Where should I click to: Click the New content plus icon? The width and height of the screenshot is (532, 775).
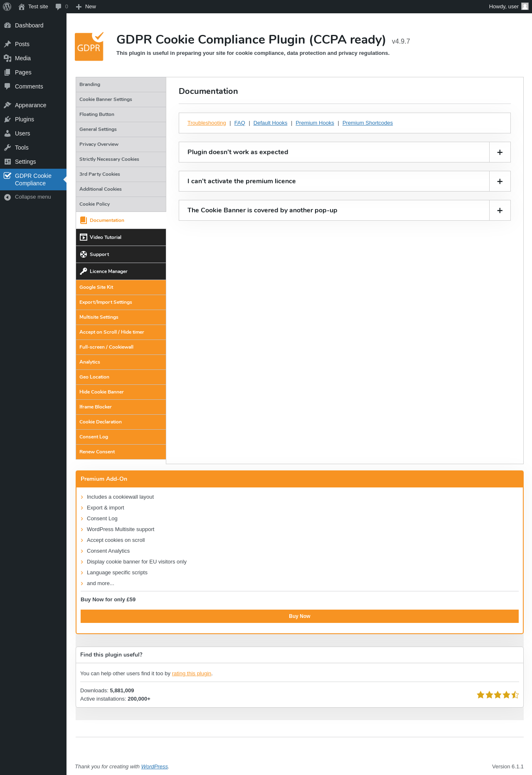point(79,7)
